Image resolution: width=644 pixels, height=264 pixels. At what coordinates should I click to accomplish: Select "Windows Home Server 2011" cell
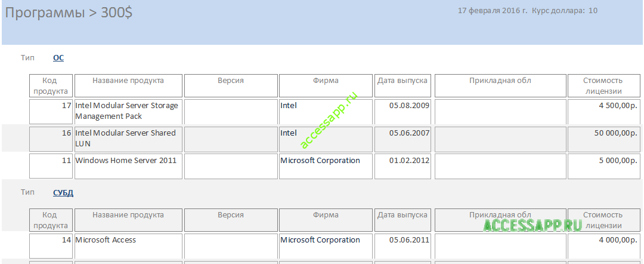pyautogui.click(x=128, y=167)
